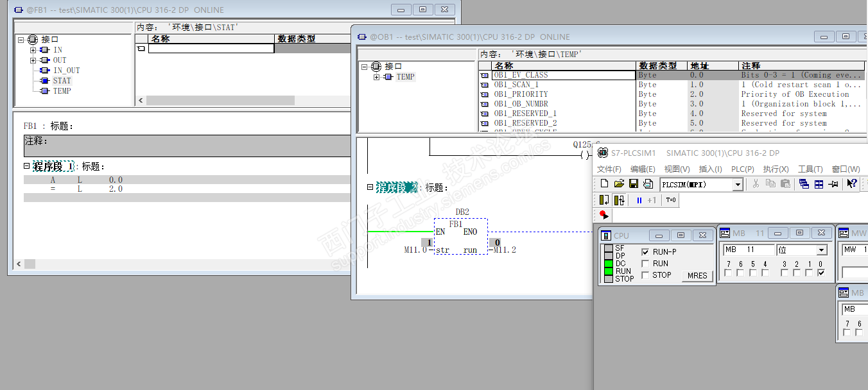Image resolution: width=868 pixels, height=390 pixels.
Task: Select the OB1_EV_CLASS row in OB1 table
Action: 564,75
